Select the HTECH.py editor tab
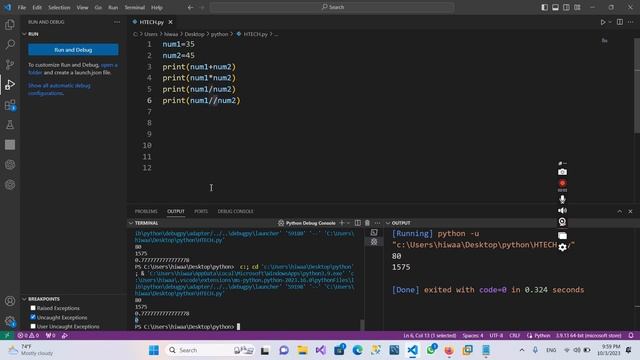 151,22
